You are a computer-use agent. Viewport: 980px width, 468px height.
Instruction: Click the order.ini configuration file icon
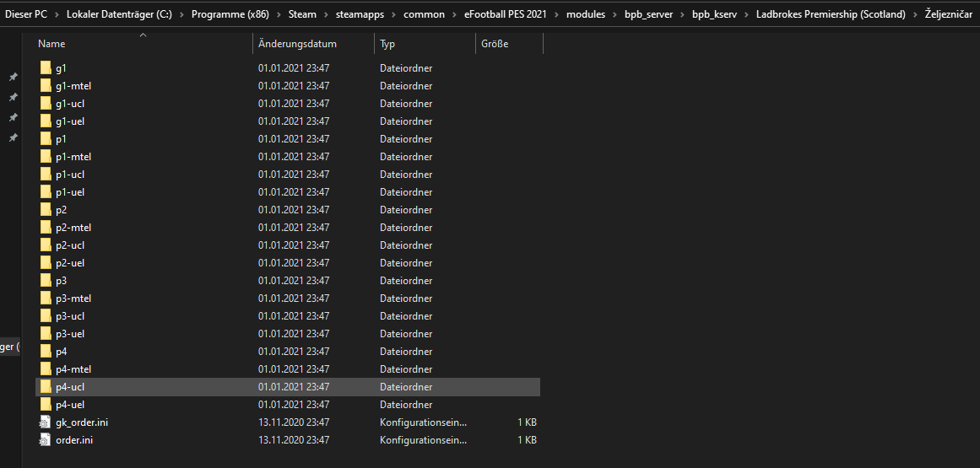point(45,440)
